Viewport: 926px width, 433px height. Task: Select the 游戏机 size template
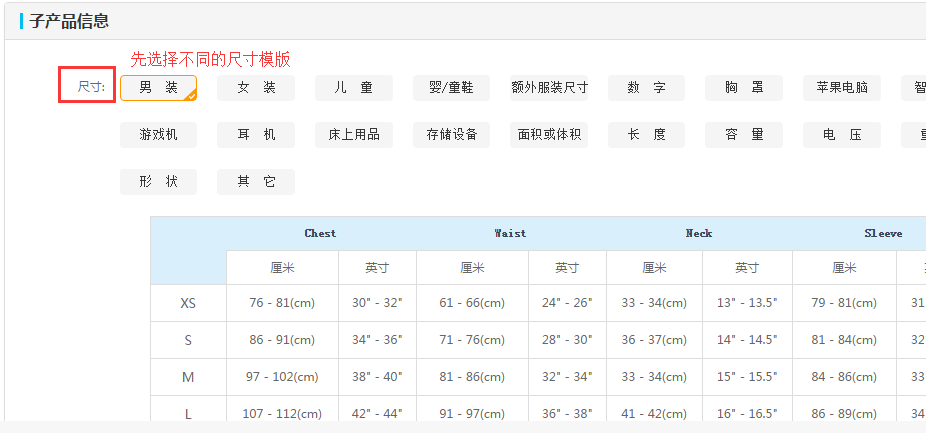[158, 135]
